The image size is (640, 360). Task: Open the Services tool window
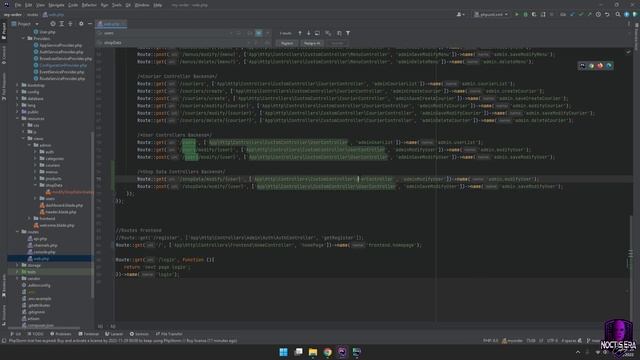139,334
